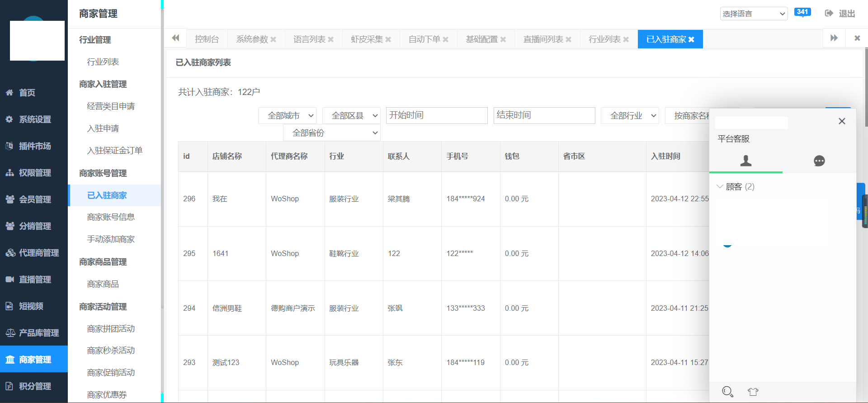This screenshot has height=403, width=868.
Task: Open the 按商家名称 search type dropdown
Action: tap(688, 116)
